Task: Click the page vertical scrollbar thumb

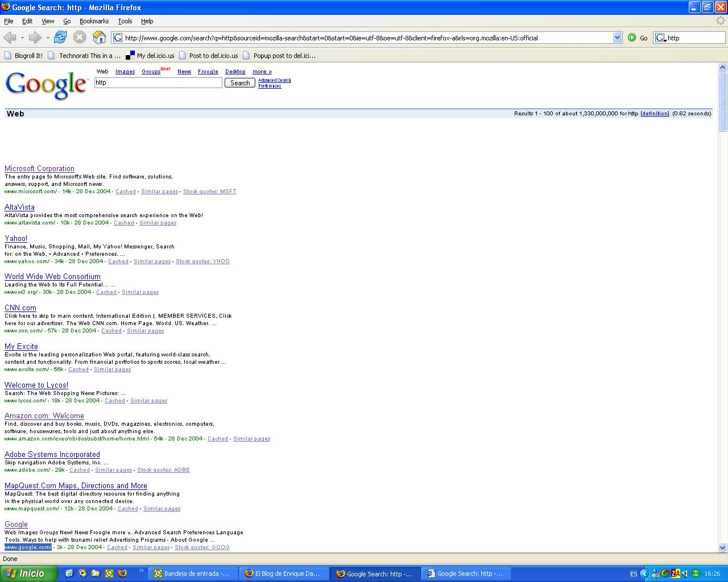Action: point(723,102)
